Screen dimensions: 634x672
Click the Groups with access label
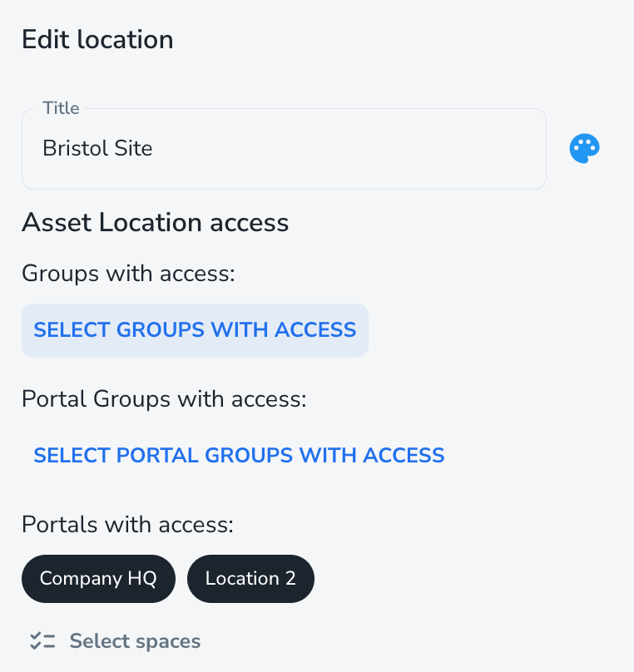[128, 273]
